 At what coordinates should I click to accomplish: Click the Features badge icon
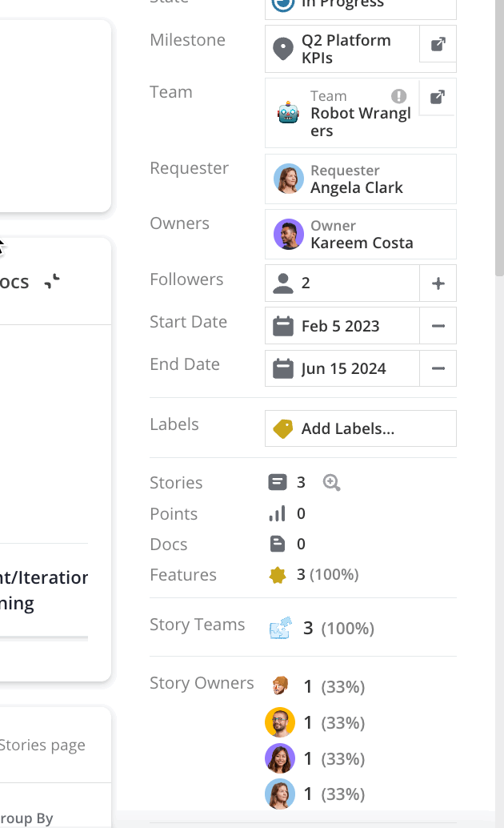point(278,575)
